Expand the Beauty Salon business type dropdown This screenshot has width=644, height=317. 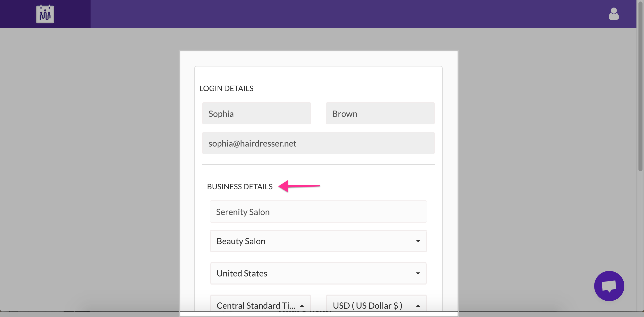click(318, 241)
